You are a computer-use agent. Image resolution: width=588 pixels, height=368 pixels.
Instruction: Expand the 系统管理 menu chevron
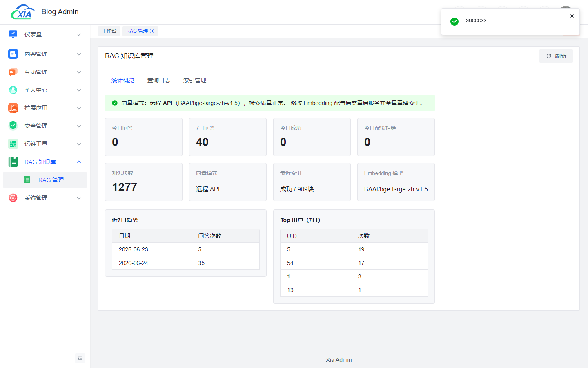tap(79, 198)
